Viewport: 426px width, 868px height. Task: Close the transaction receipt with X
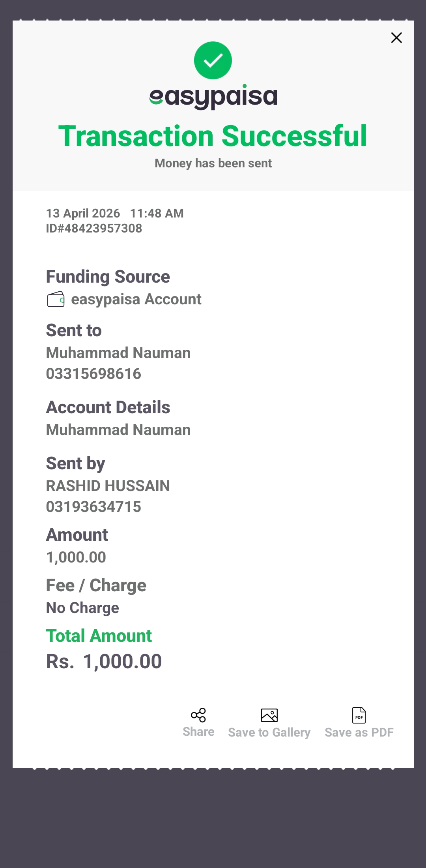(x=396, y=38)
